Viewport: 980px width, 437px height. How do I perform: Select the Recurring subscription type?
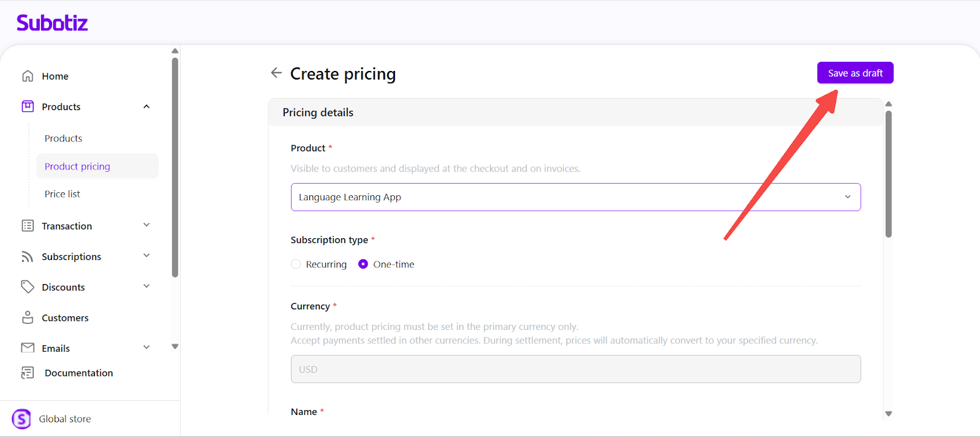(296, 264)
